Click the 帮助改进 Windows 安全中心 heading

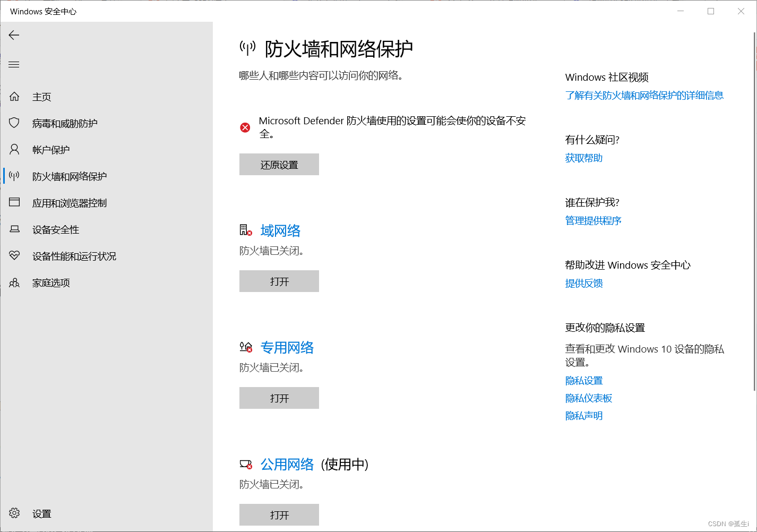coord(628,265)
